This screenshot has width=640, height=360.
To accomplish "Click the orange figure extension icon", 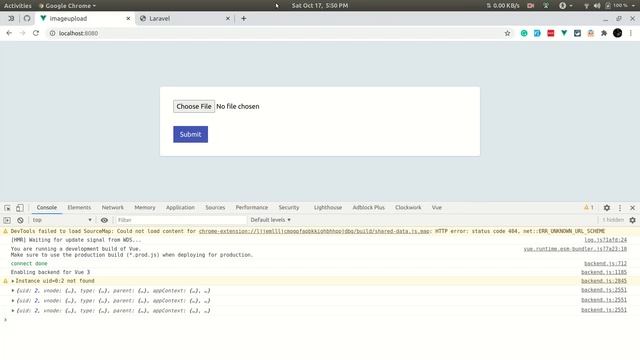I will [x=591, y=33].
